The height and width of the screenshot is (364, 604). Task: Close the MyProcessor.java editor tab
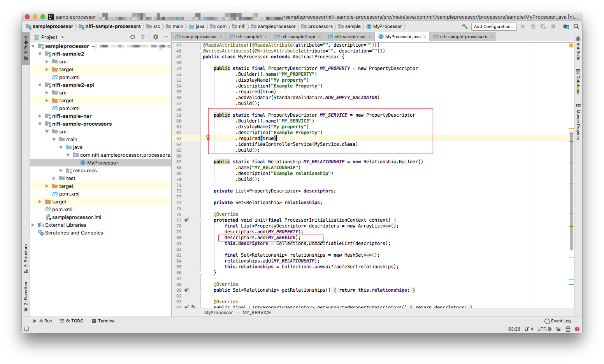(x=425, y=37)
